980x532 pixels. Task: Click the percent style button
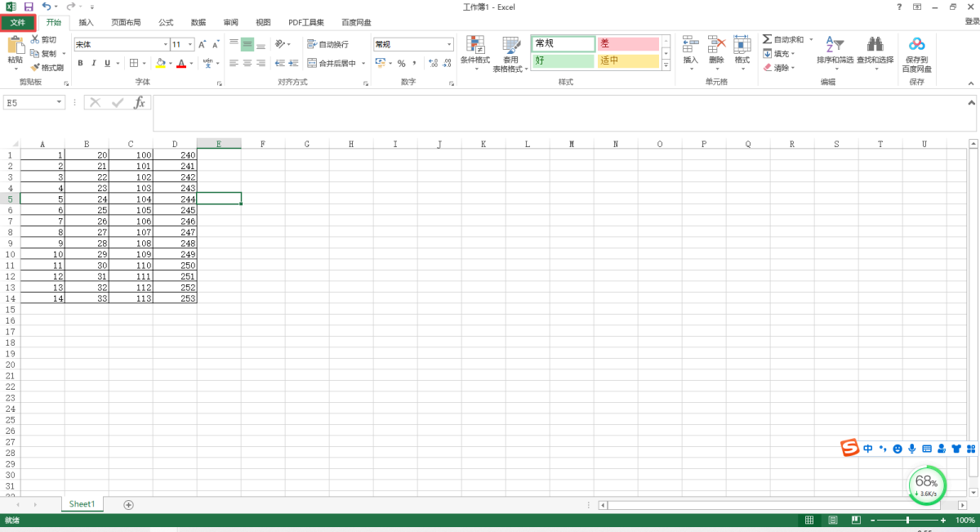point(401,63)
